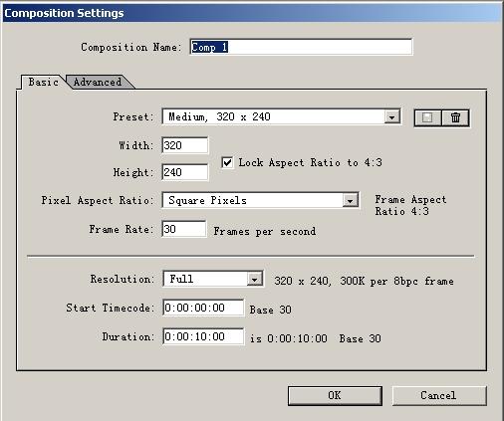This screenshot has height=421, width=504.
Task: Open the Resolution dropdown arrow
Action: coord(254,279)
